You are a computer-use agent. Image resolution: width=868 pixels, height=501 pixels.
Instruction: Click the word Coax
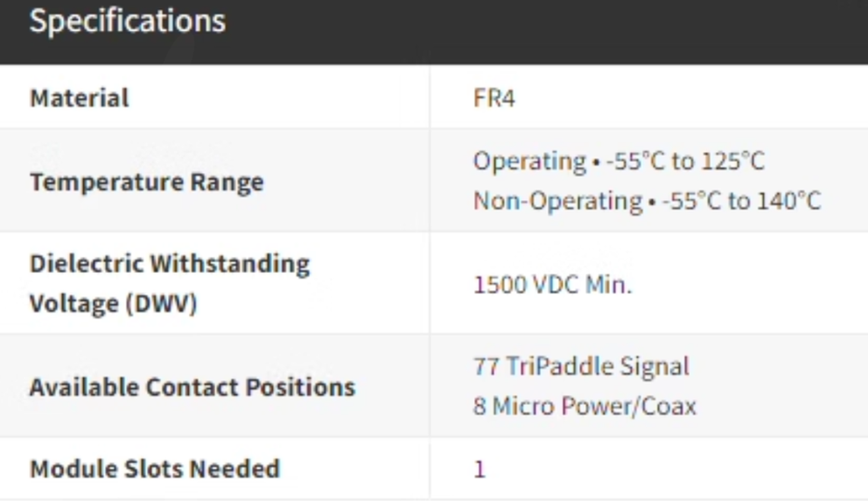[x=669, y=406]
